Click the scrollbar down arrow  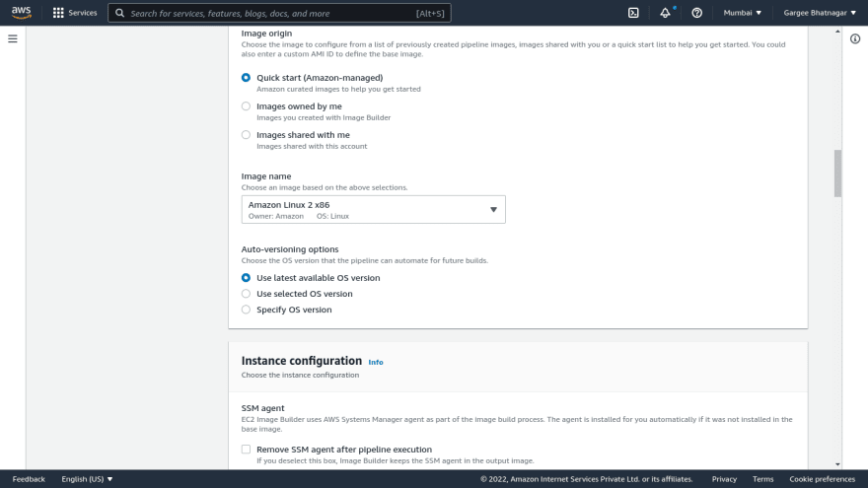coord(837,464)
